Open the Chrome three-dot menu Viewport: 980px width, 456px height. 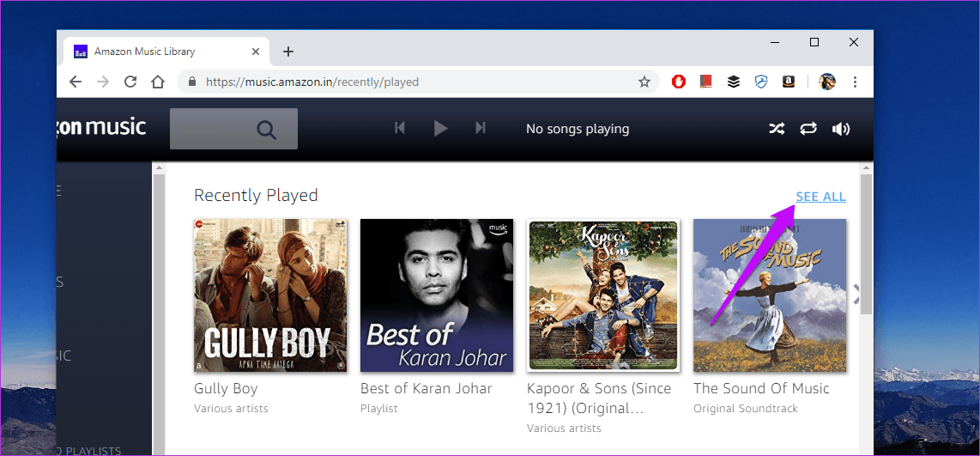pos(855,82)
